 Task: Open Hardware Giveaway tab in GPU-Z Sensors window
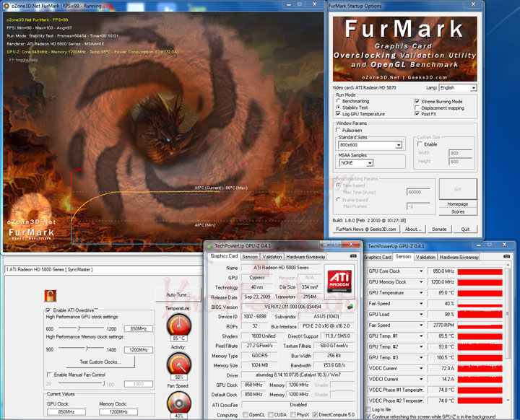pyautogui.click(x=459, y=257)
